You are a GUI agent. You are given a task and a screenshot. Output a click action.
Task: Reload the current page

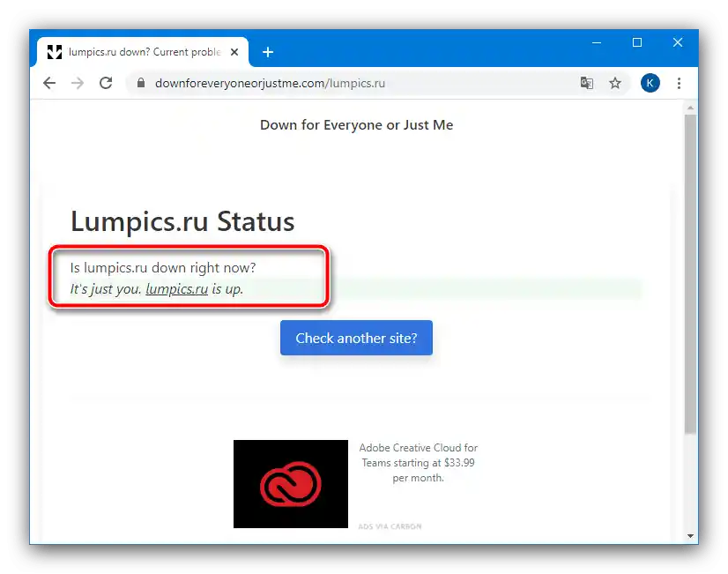coord(106,83)
